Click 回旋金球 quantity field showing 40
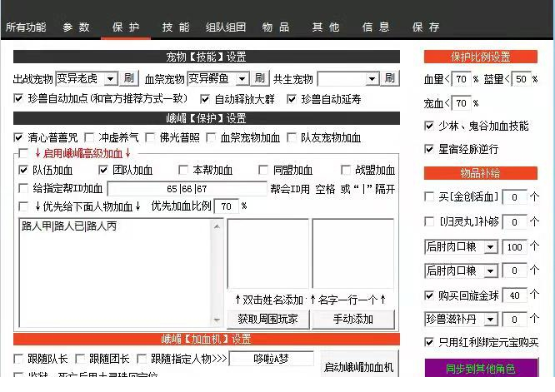 514,295
